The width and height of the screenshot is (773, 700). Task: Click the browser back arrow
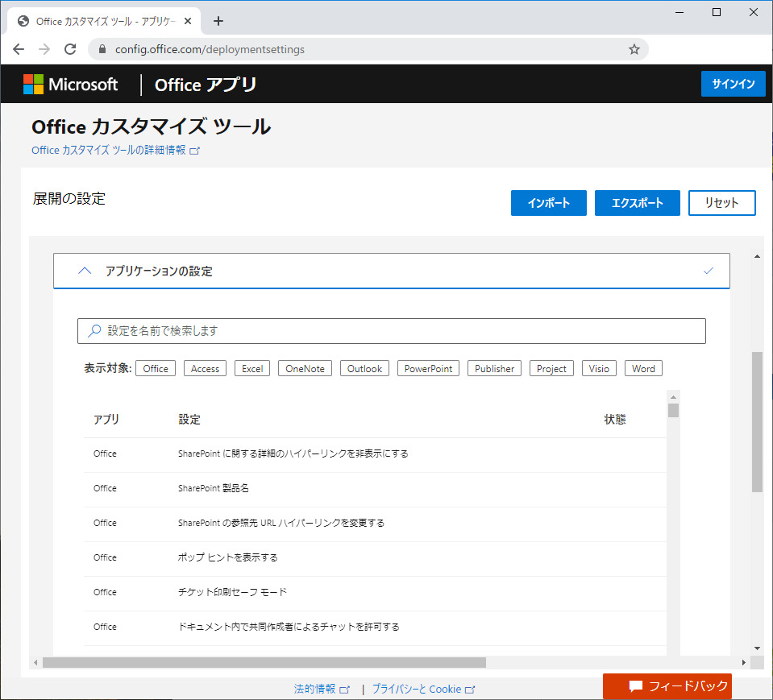[x=19, y=49]
